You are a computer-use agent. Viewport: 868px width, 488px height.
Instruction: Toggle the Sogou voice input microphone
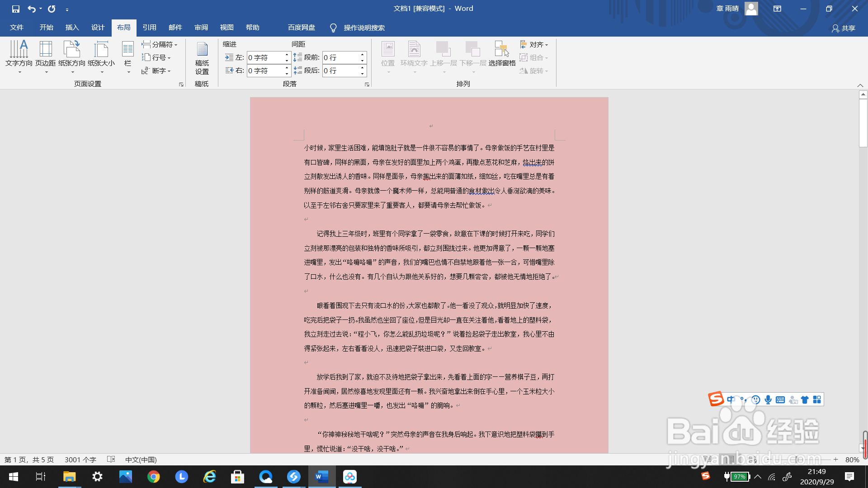point(768,399)
